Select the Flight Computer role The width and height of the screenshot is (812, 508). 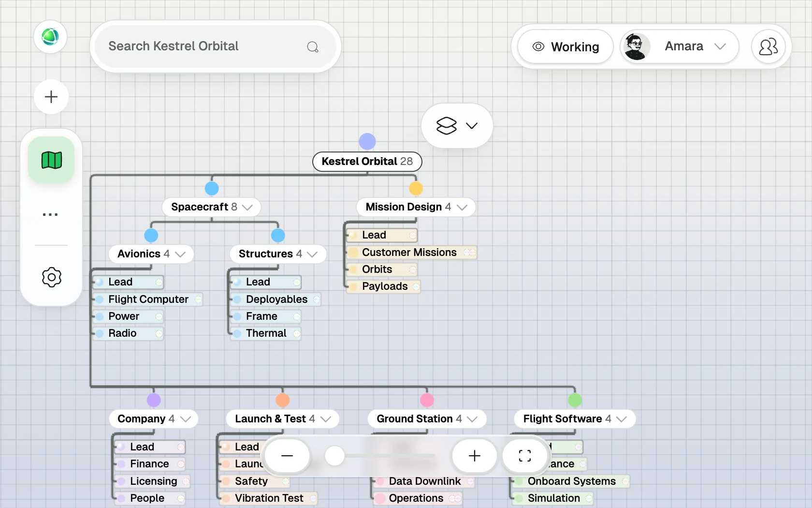pos(148,299)
